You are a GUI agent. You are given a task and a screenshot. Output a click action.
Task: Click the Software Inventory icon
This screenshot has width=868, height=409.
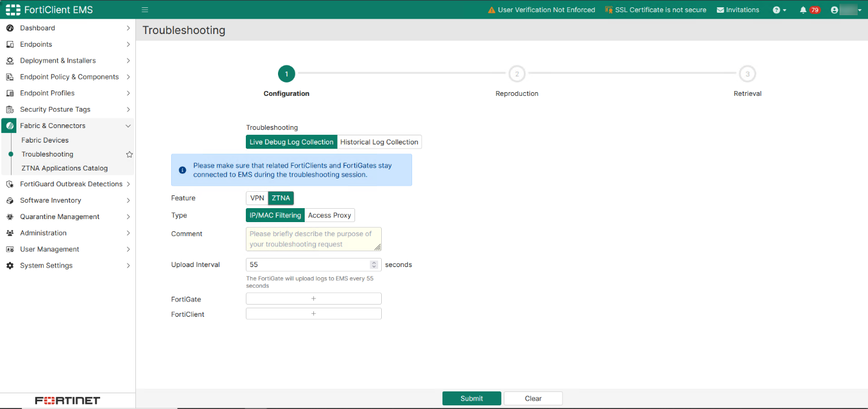pyautogui.click(x=10, y=200)
